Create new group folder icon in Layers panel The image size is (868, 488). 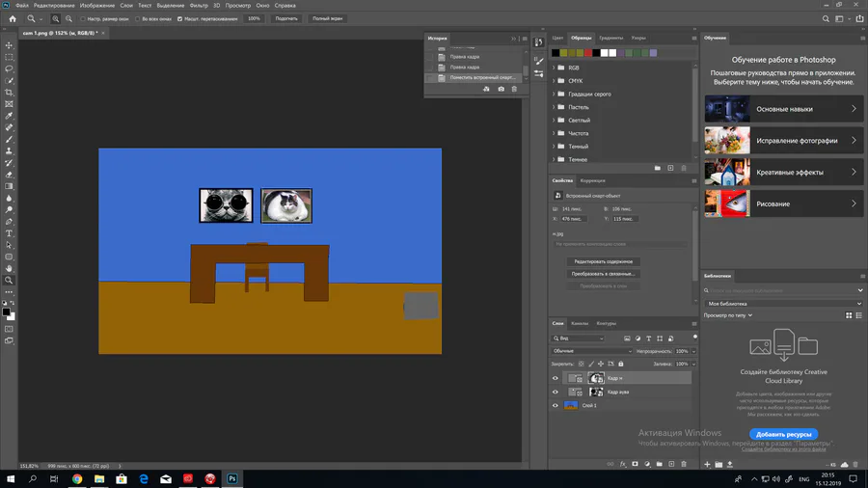coord(660,464)
